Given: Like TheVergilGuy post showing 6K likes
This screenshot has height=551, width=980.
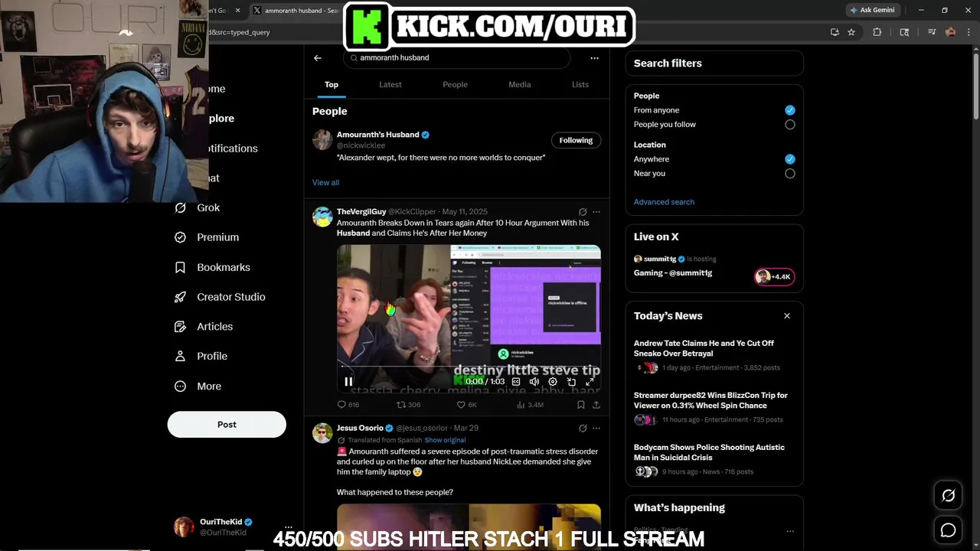Looking at the screenshot, I should click(467, 405).
